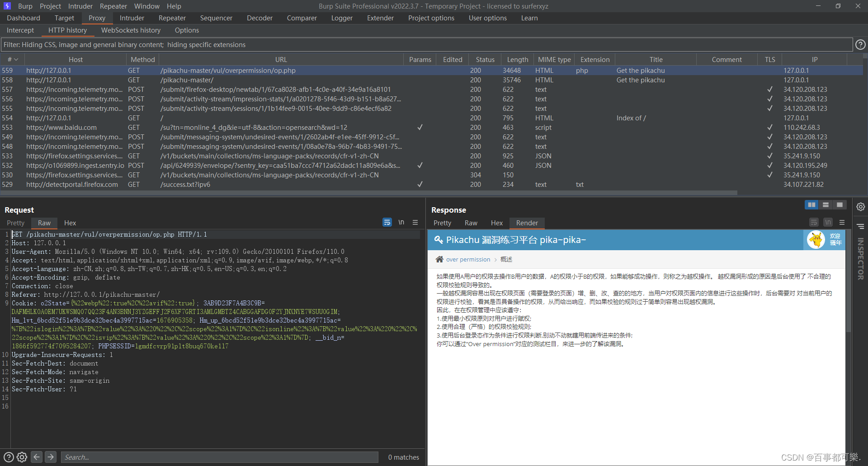Switch Request view to Hex

coord(70,223)
